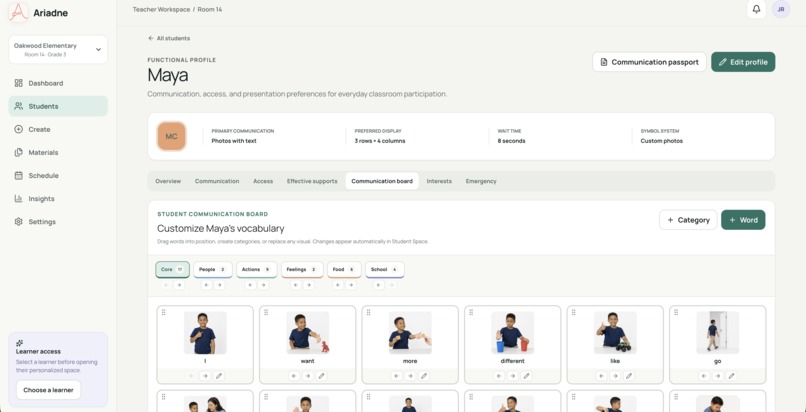Click the Ariadne logo
The height and width of the screenshot is (412, 806).
[x=19, y=13]
